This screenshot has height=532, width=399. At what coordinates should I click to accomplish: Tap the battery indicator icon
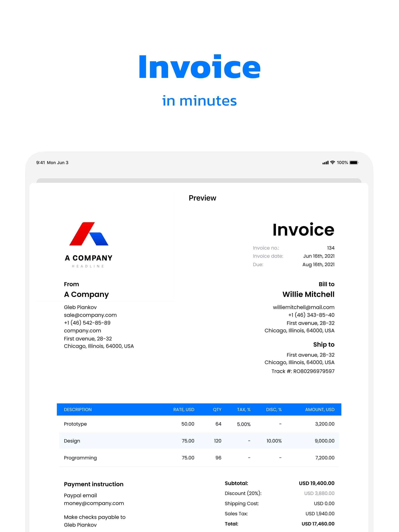coord(354,163)
